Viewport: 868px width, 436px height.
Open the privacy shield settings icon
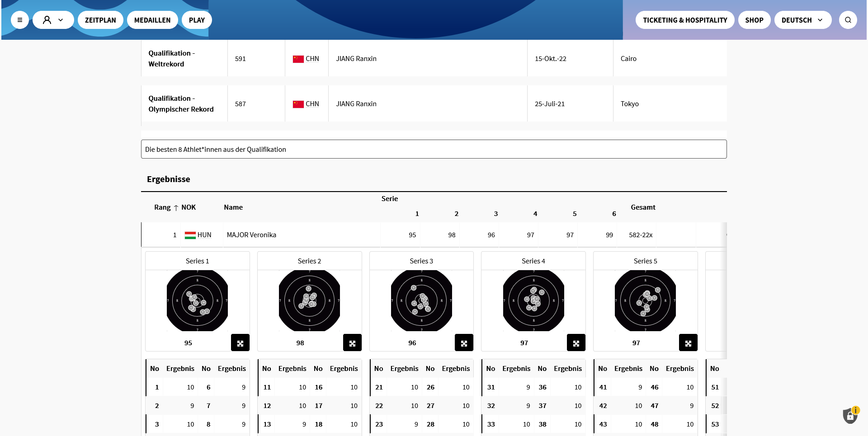pos(850,415)
